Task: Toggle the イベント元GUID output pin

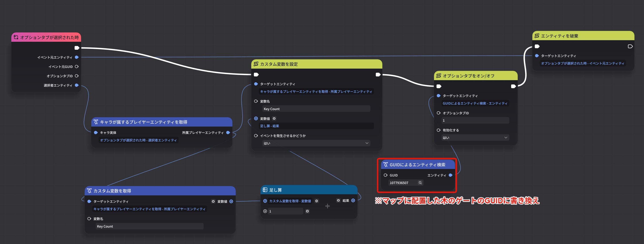Action: [x=77, y=66]
